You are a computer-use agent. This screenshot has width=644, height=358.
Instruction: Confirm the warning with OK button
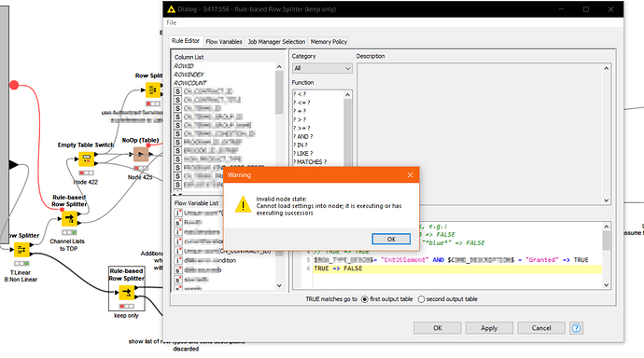(391, 239)
